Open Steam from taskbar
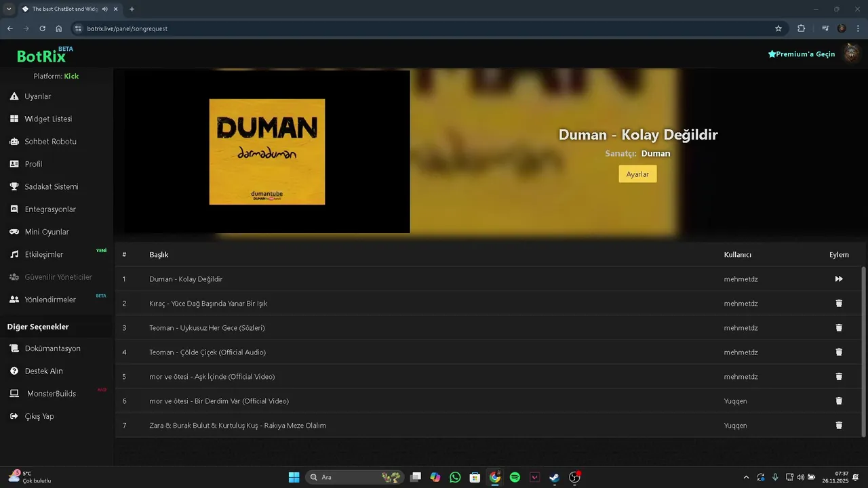The height and width of the screenshot is (488, 868). point(555,477)
